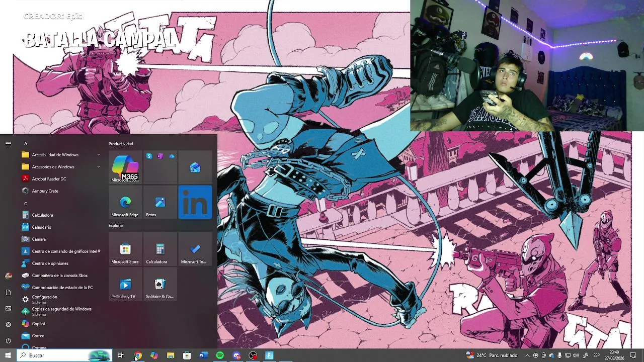Viewport: 644px width, 362px height.
Task: Jump to app list letter C
Action: click(26, 203)
